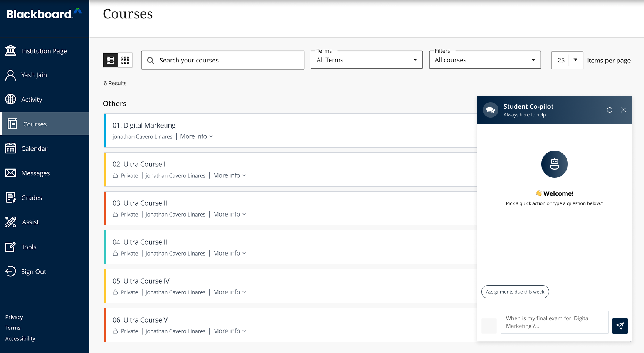Change items per page using the 25 selector

pyautogui.click(x=567, y=60)
